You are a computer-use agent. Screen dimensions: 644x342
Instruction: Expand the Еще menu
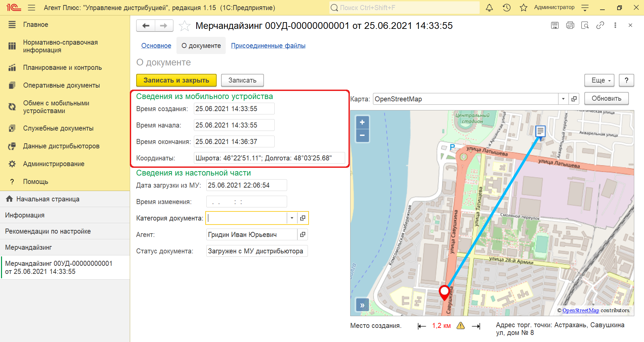(x=599, y=80)
